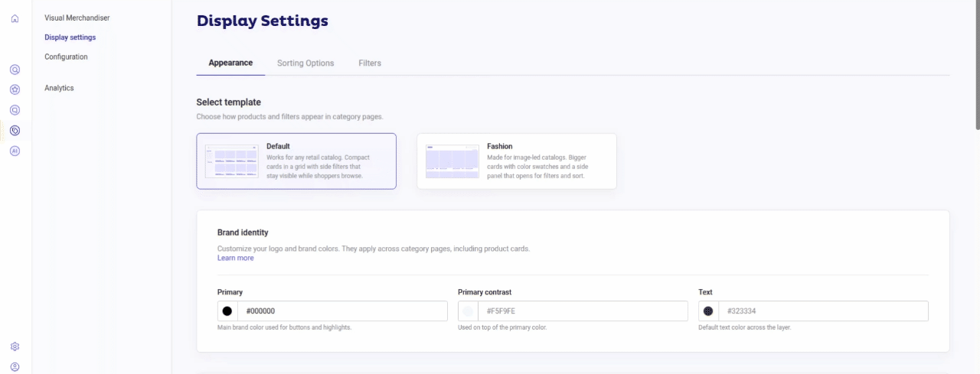Click the Select template heading
The image size is (980, 374).
point(228,102)
